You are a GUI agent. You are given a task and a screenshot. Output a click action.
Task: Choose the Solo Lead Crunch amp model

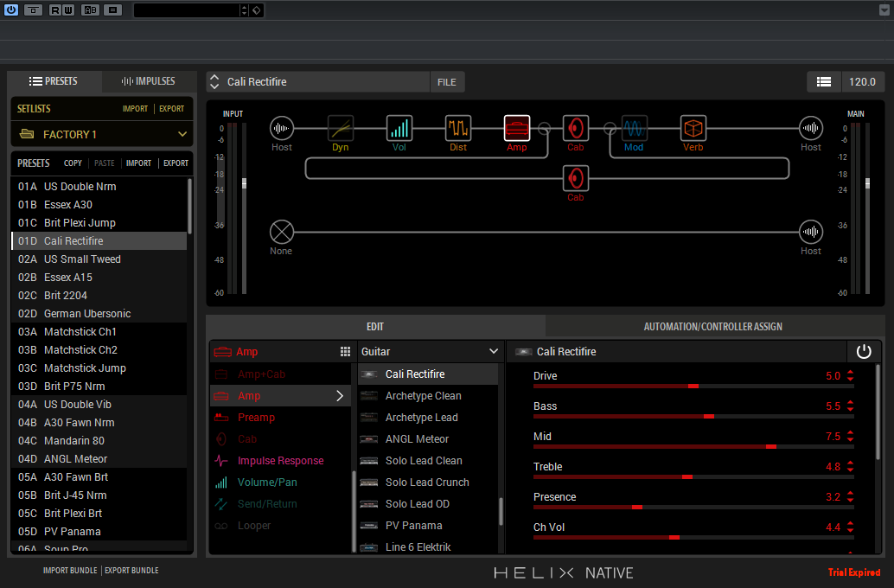(428, 483)
